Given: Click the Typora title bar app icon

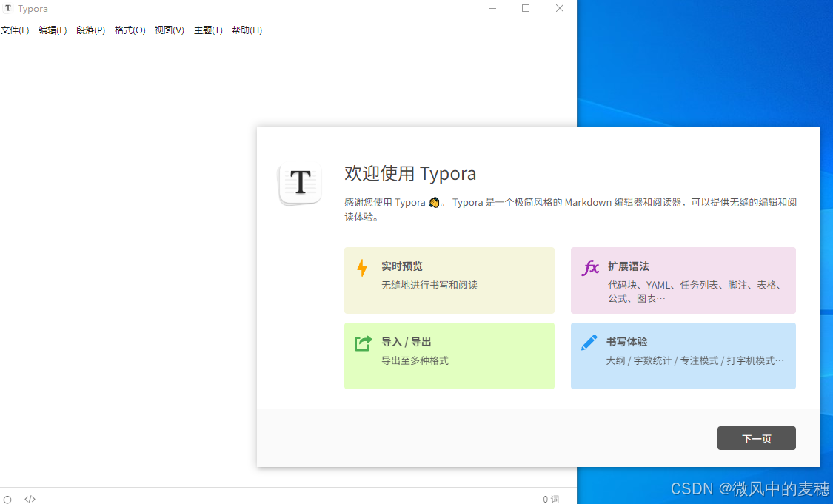Looking at the screenshot, I should 8,8.
